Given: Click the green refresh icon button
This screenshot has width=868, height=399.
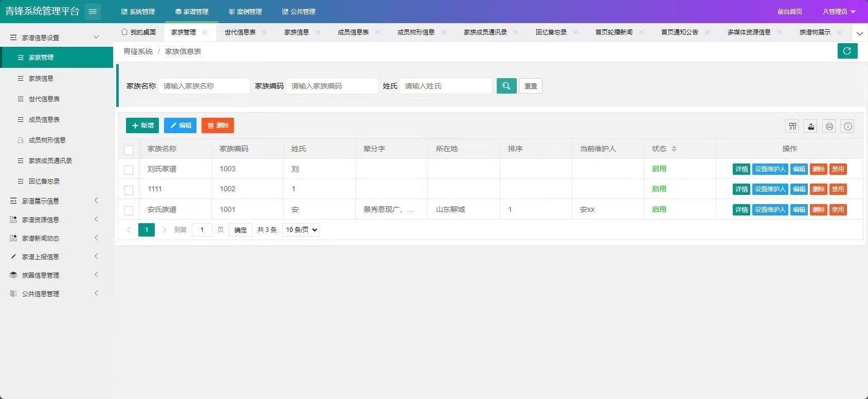Looking at the screenshot, I should (x=847, y=51).
